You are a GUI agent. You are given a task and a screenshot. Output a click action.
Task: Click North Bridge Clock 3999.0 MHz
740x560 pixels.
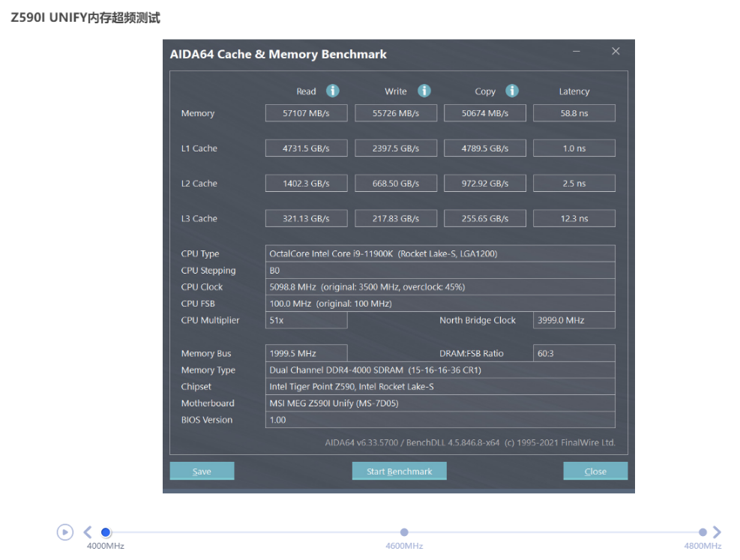point(574,320)
